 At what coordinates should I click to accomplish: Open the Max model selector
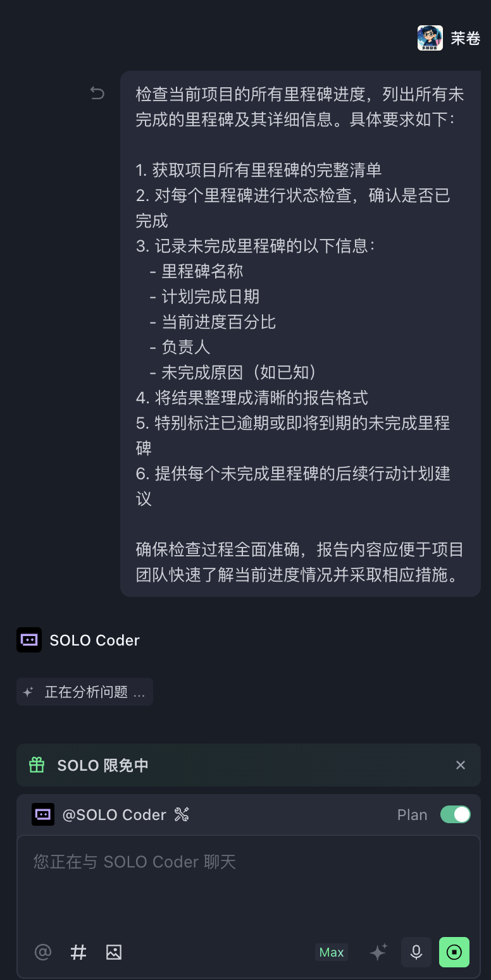[332, 952]
